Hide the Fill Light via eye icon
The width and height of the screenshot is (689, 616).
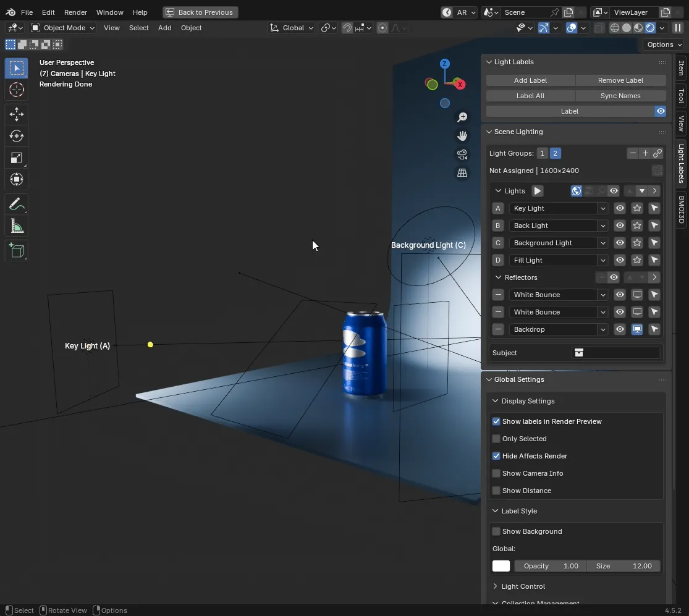click(620, 260)
